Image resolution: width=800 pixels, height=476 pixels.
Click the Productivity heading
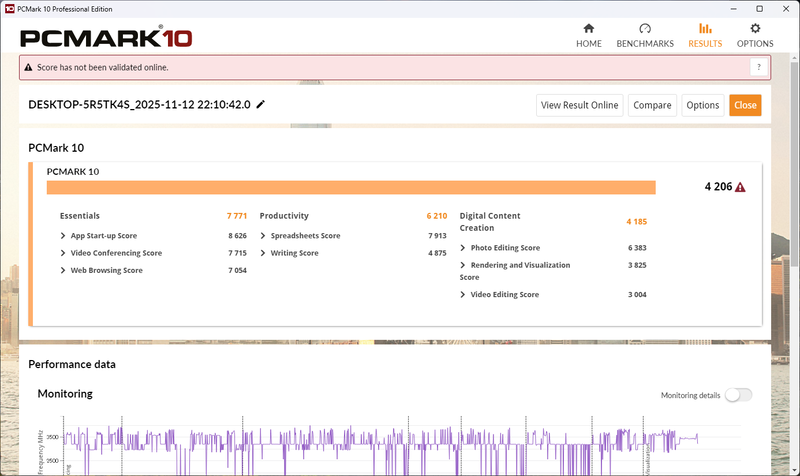[x=284, y=216]
